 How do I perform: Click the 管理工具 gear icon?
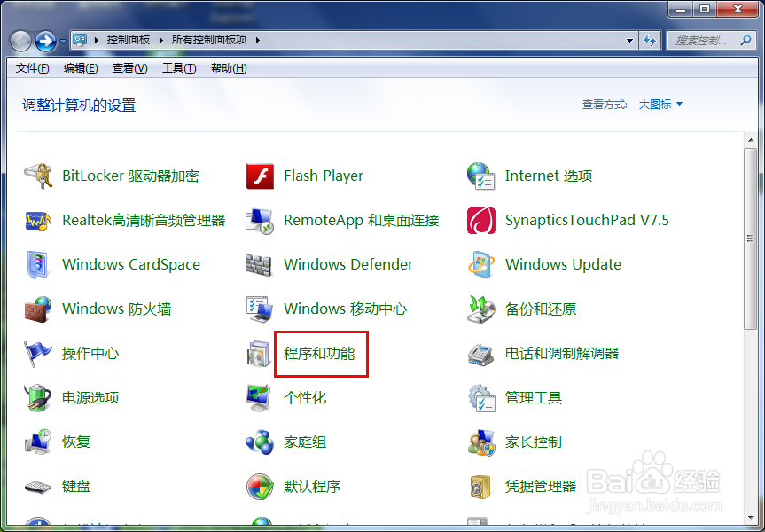[x=481, y=398]
